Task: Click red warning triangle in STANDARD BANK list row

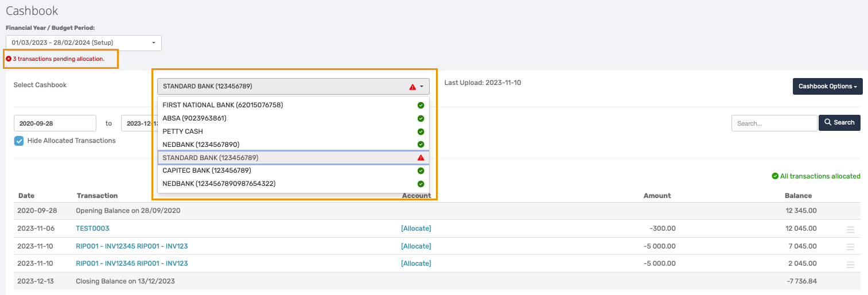Action: (421, 158)
